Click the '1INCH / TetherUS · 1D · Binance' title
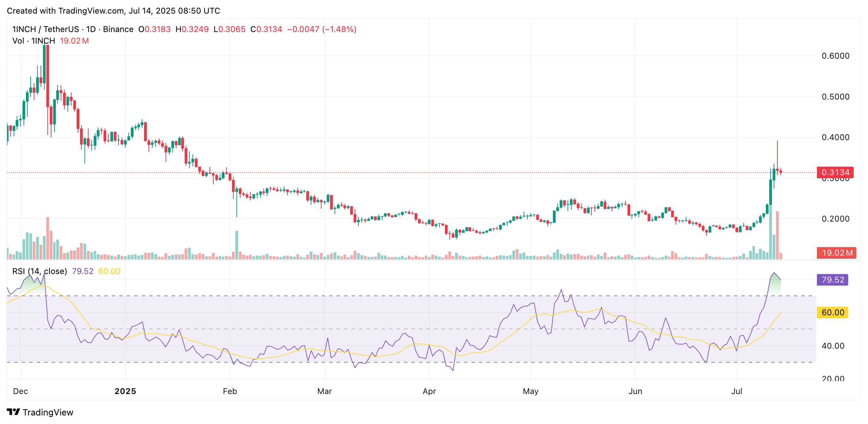Viewport: 868px width, 424px height. click(x=73, y=29)
